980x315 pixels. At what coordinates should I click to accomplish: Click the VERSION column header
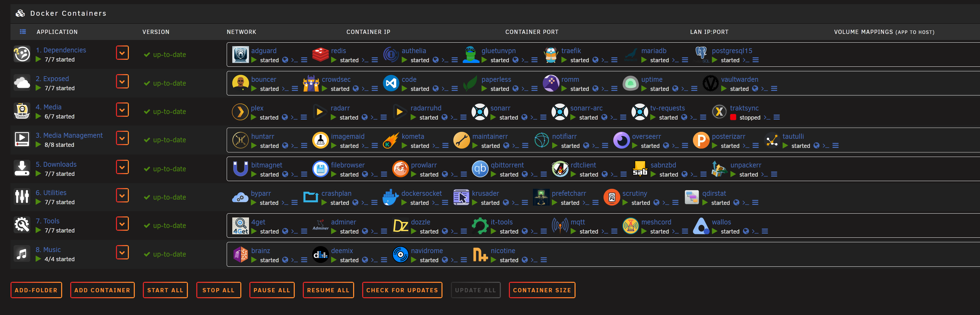click(156, 32)
